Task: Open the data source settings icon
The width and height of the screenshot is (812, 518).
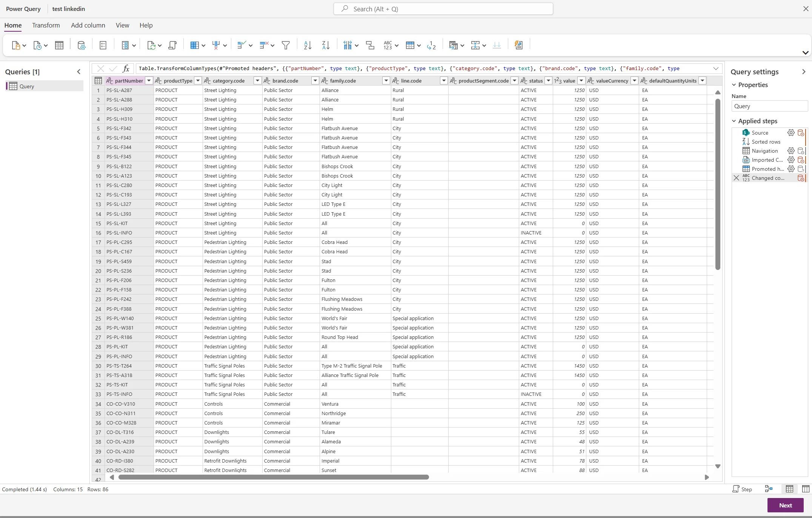Action: (82, 45)
